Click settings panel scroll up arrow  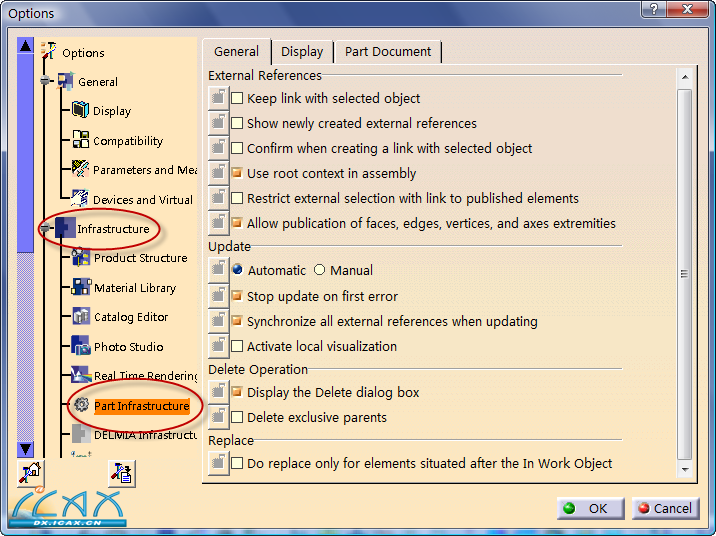pos(684,77)
